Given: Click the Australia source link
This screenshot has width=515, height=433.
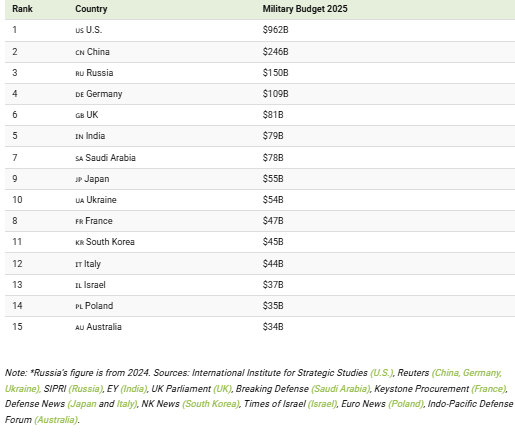Looking at the screenshot, I should 56,420.
